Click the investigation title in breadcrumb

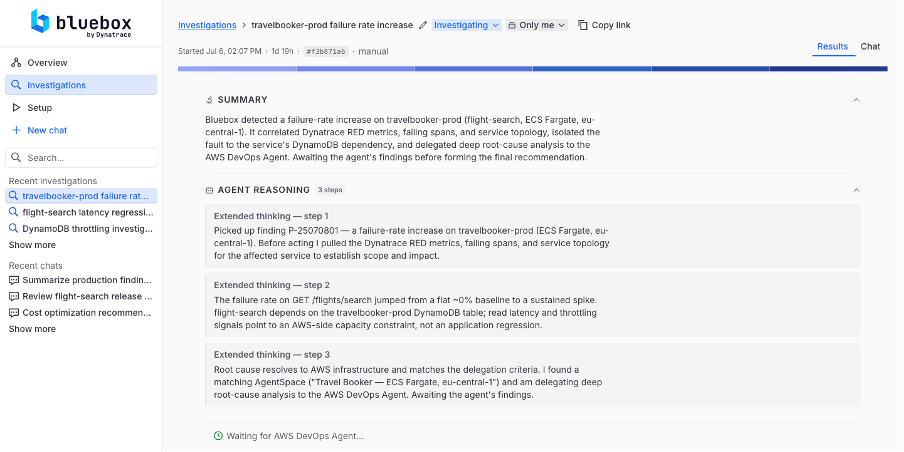click(332, 25)
